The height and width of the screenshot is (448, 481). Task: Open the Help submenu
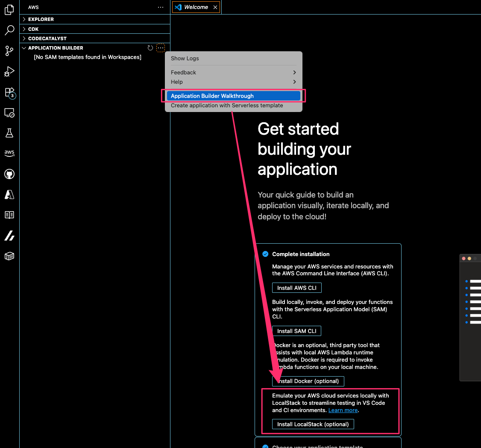pyautogui.click(x=233, y=82)
